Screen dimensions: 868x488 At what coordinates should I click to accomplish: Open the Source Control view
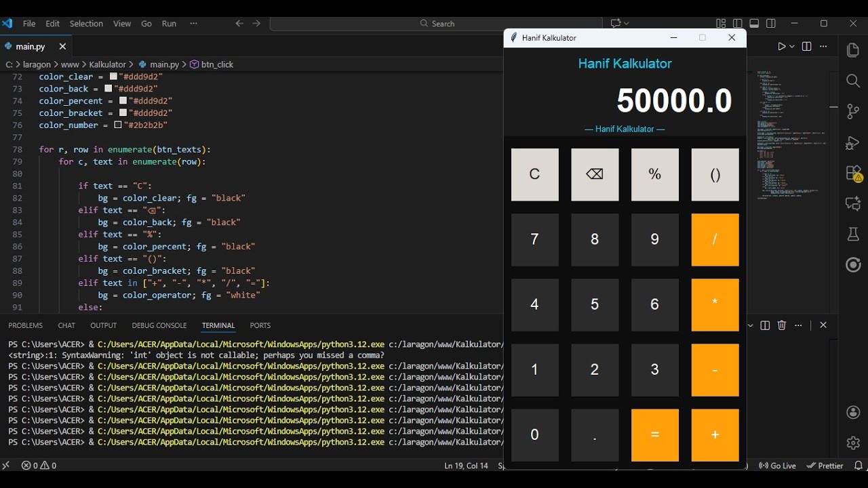(853, 112)
